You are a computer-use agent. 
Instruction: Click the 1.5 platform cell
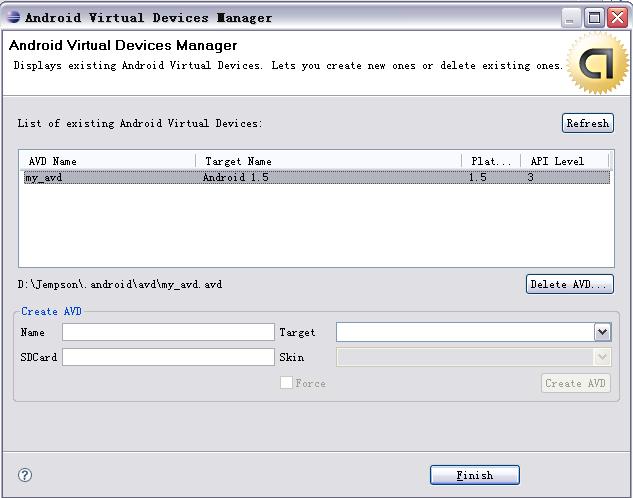[478, 177]
